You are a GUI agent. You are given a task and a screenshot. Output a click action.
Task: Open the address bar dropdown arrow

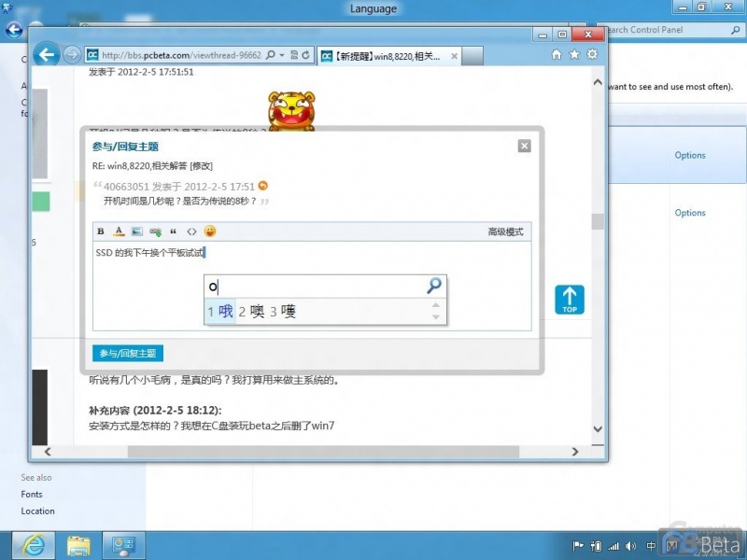point(282,55)
